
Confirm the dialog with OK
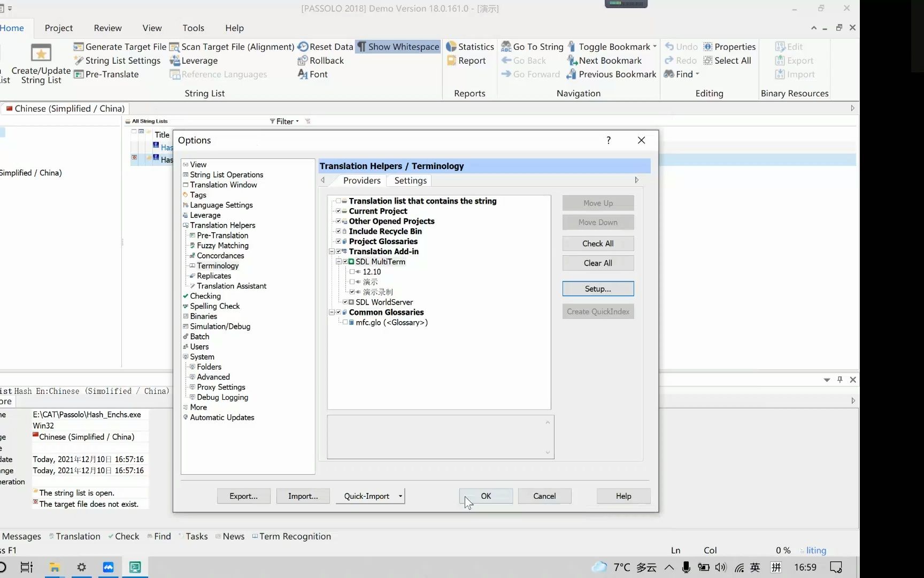point(486,496)
